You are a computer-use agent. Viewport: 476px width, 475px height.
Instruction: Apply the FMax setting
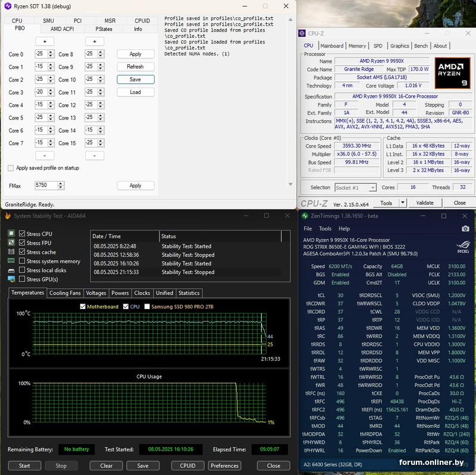(136, 185)
